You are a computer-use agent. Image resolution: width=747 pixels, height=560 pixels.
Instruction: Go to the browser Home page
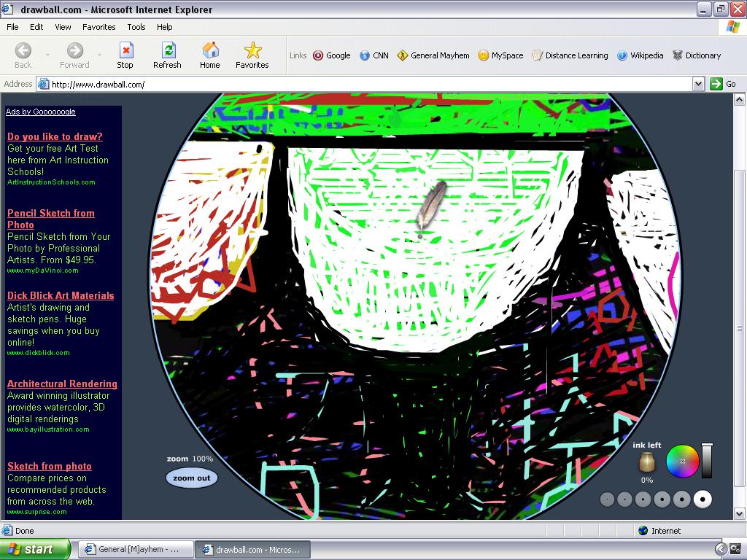[x=210, y=55]
